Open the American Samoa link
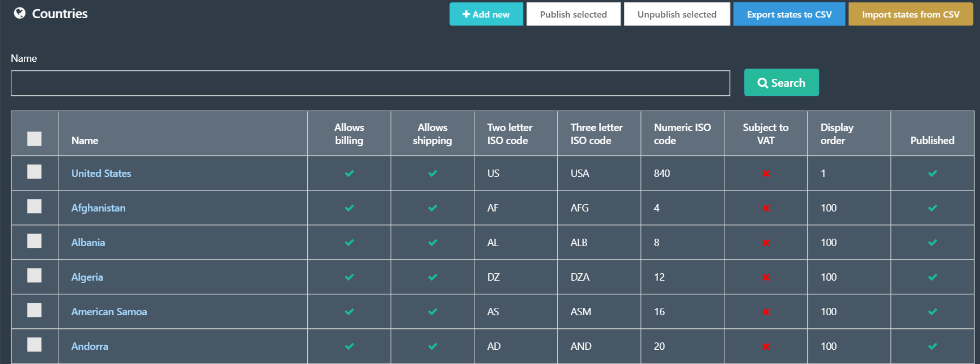The image size is (980, 364). point(109,312)
